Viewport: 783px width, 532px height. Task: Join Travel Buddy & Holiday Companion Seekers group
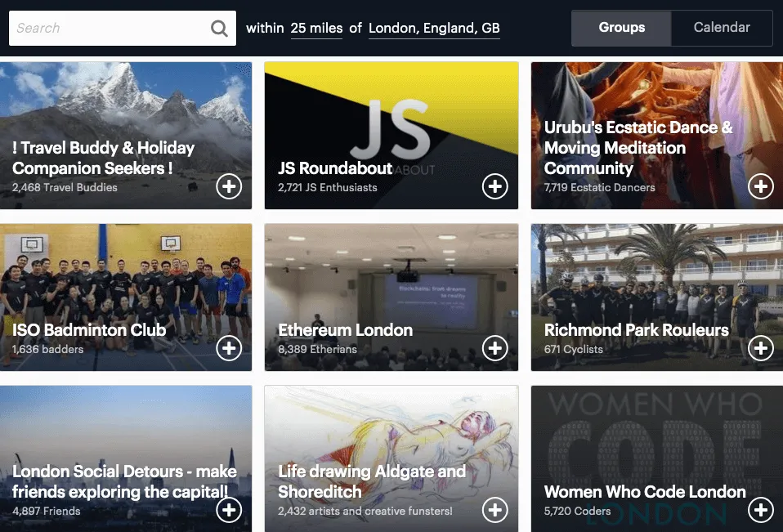tap(229, 186)
